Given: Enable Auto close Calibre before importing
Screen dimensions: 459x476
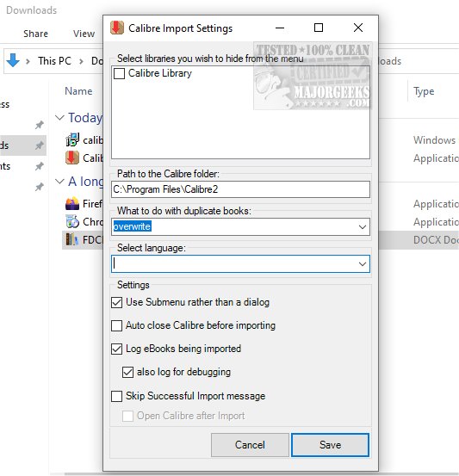Looking at the screenshot, I should tap(116, 325).
